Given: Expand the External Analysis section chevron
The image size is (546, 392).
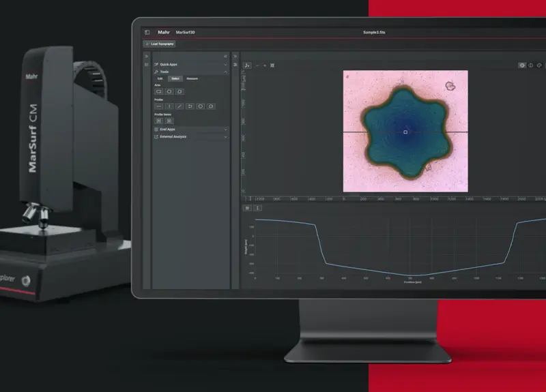Looking at the screenshot, I should pos(225,137).
